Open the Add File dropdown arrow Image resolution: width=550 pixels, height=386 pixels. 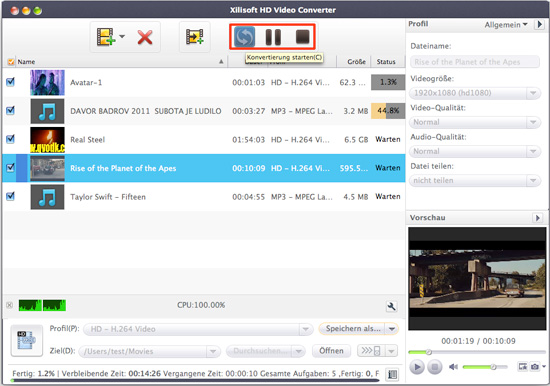(x=122, y=36)
